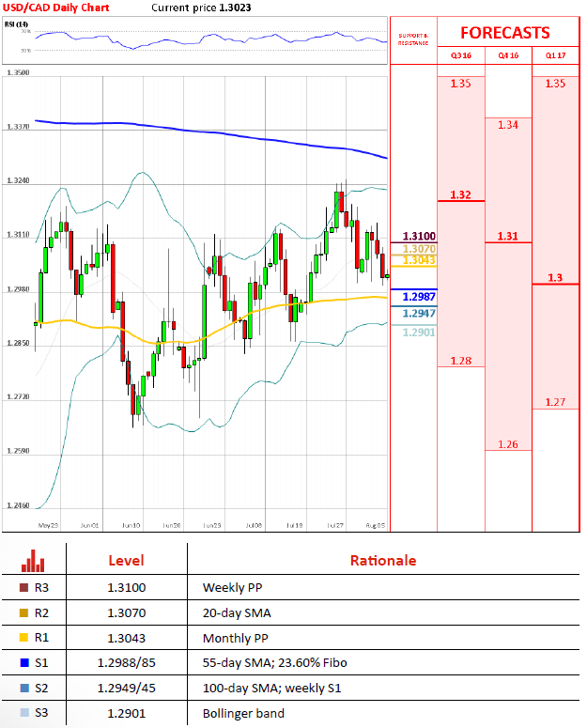This screenshot has width=587, height=728.
Task: Click the S3 light blue color swatch
Action: pos(24,713)
